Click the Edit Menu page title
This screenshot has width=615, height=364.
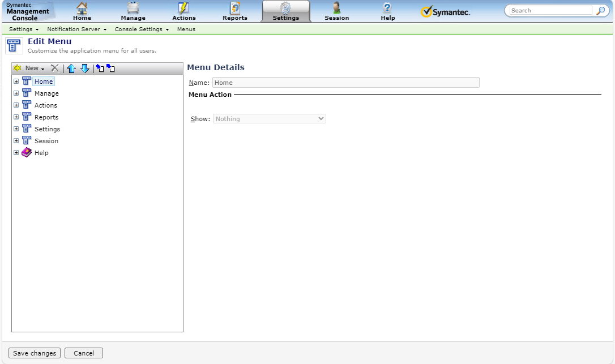pos(50,41)
